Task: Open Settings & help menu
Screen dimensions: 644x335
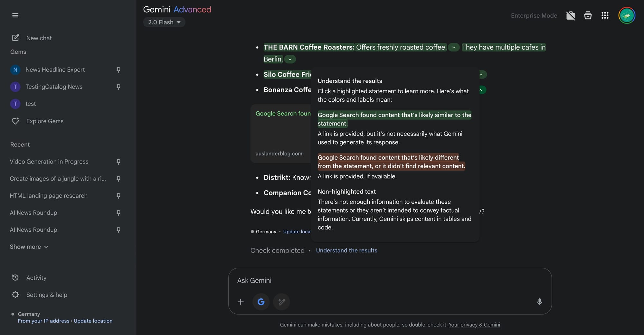Action: click(47, 295)
